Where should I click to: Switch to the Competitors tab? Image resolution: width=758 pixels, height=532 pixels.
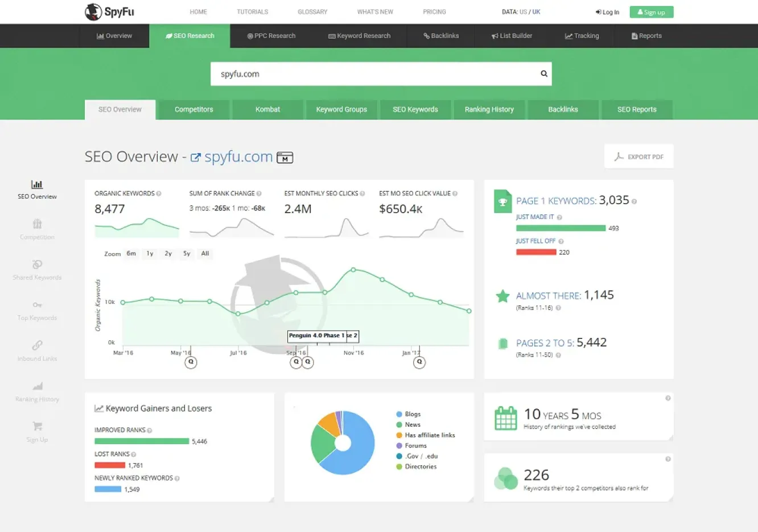tap(193, 109)
